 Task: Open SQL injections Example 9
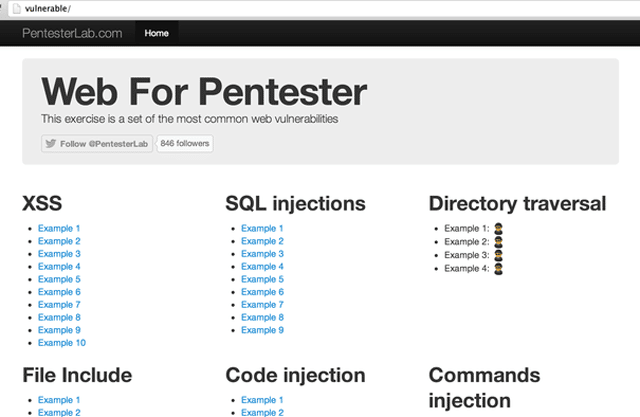tap(262, 330)
